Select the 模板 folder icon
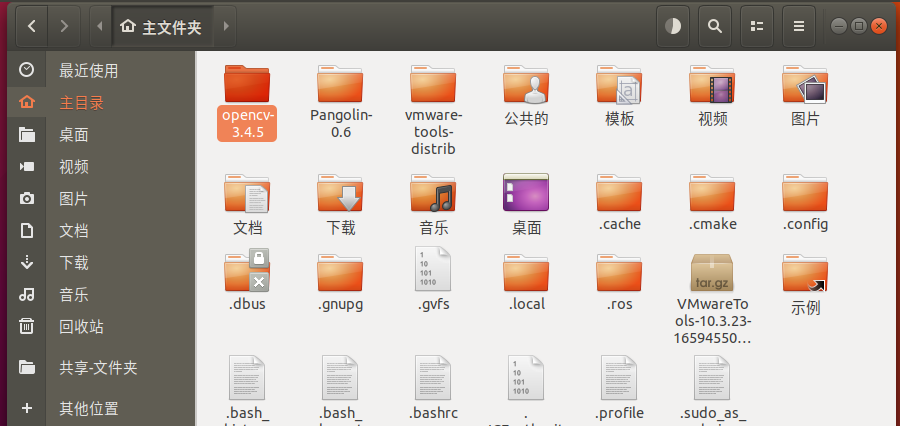Image resolution: width=900 pixels, height=426 pixels. click(619, 83)
